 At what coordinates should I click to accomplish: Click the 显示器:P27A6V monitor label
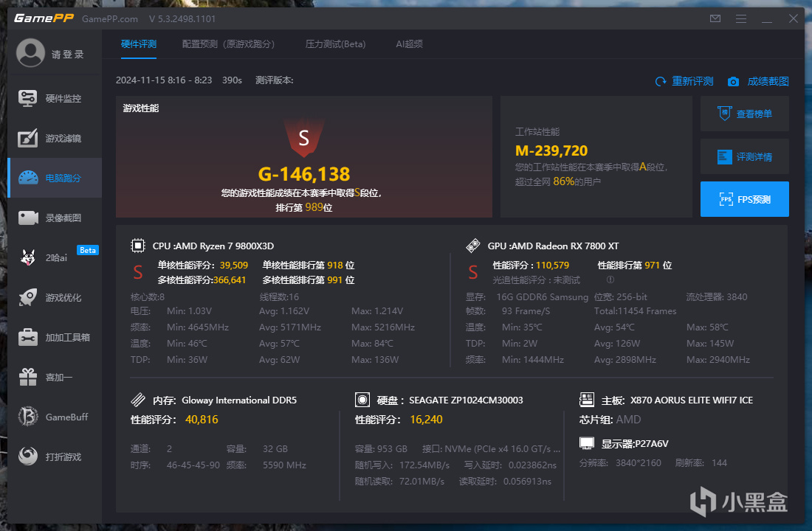(634, 443)
